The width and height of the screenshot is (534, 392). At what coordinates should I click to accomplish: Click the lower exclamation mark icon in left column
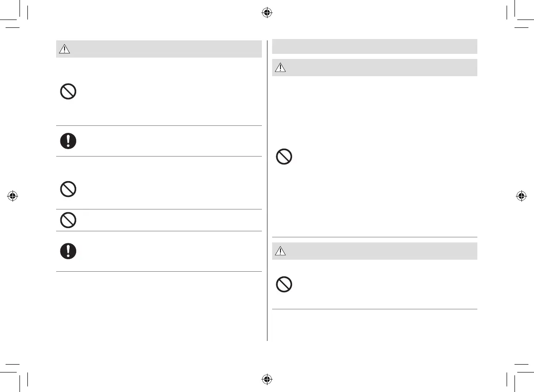(68, 251)
